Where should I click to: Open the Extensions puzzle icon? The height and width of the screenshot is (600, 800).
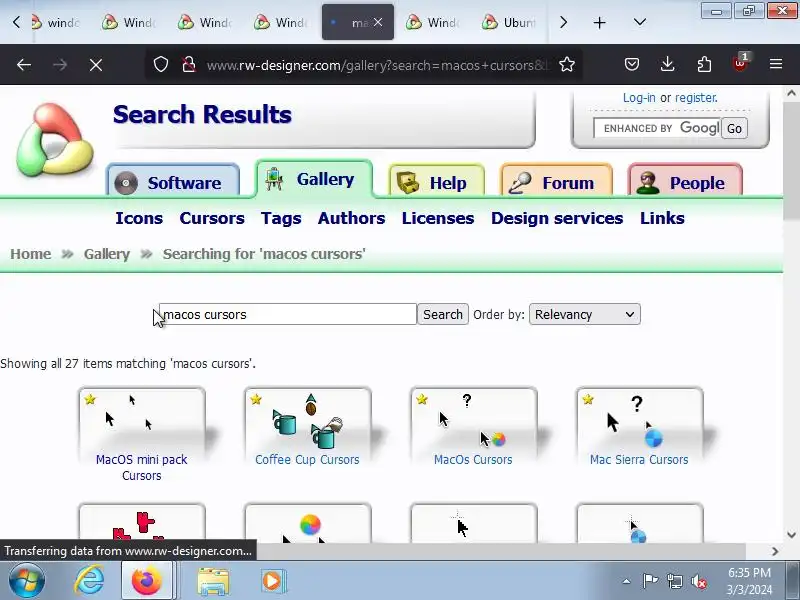point(704,64)
